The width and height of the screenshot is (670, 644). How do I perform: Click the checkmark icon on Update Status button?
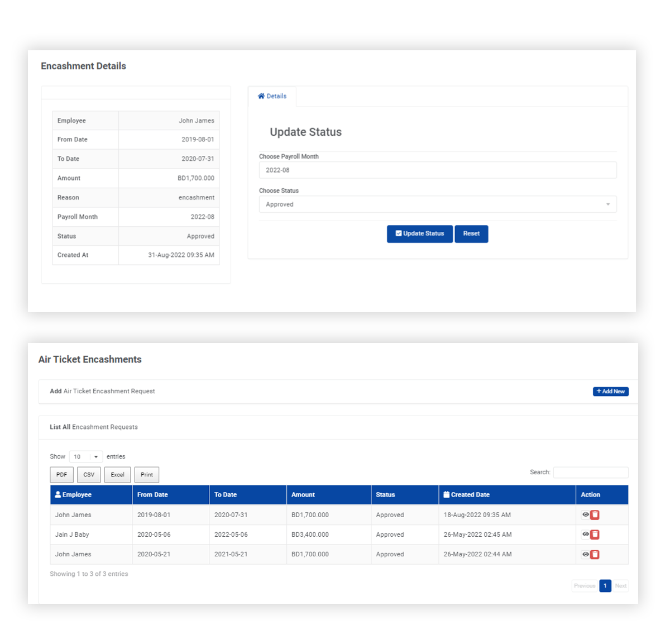[398, 233]
